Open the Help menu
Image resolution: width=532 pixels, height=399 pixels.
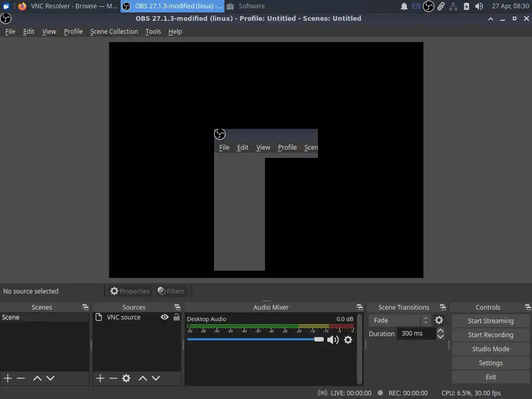175,32
